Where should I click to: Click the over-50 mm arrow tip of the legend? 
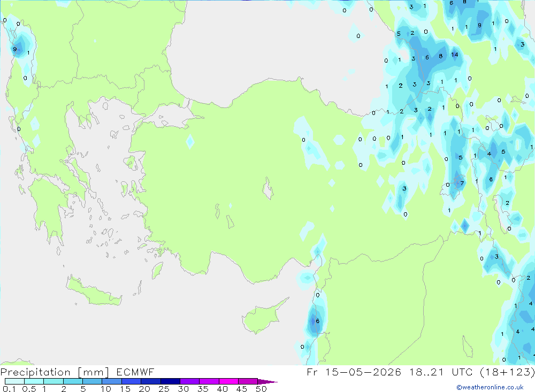point(267,381)
